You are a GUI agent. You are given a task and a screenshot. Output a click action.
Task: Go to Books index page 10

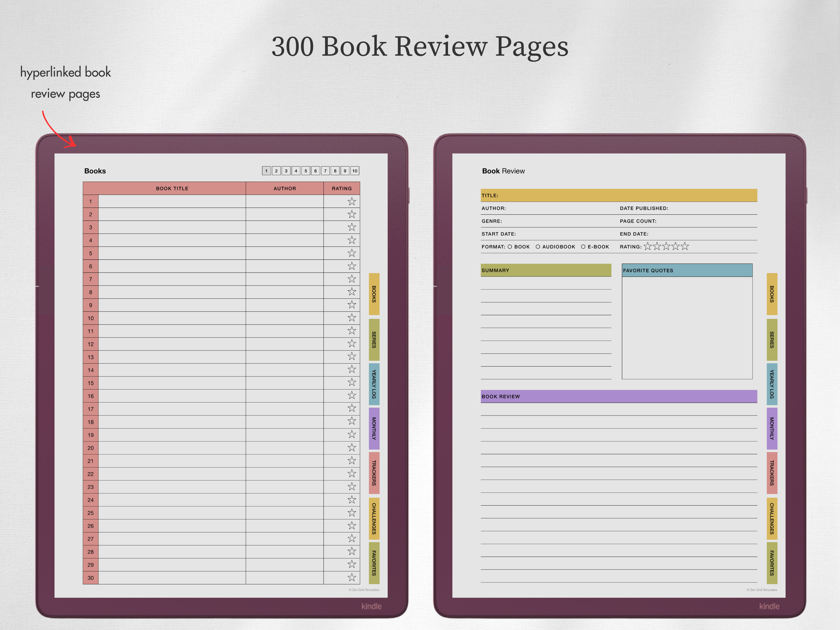point(355,171)
